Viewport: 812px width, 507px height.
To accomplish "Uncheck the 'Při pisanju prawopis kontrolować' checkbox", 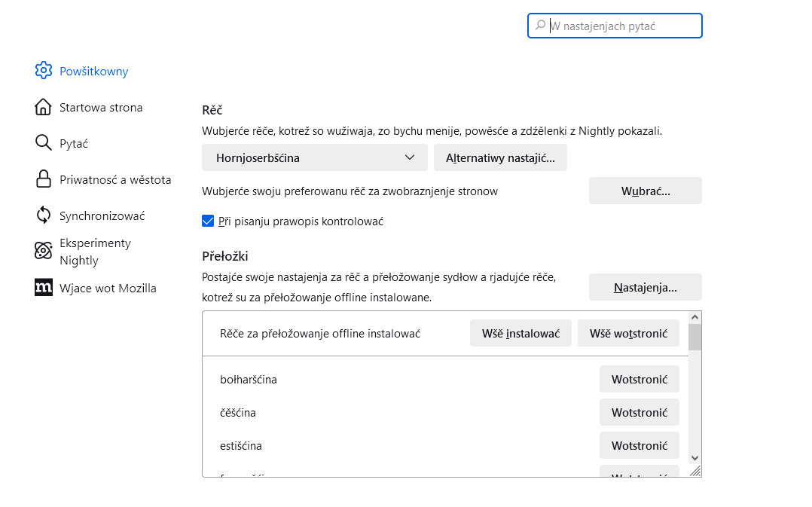I will point(209,221).
